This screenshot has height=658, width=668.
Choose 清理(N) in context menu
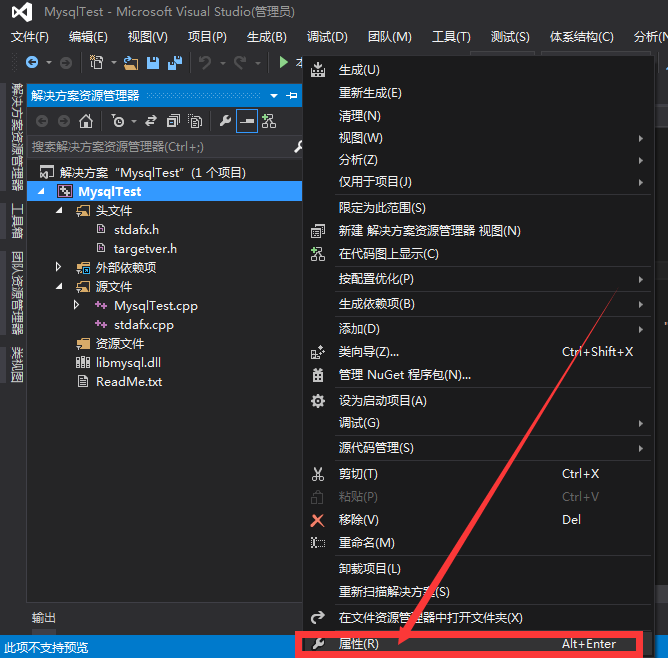pos(478,116)
